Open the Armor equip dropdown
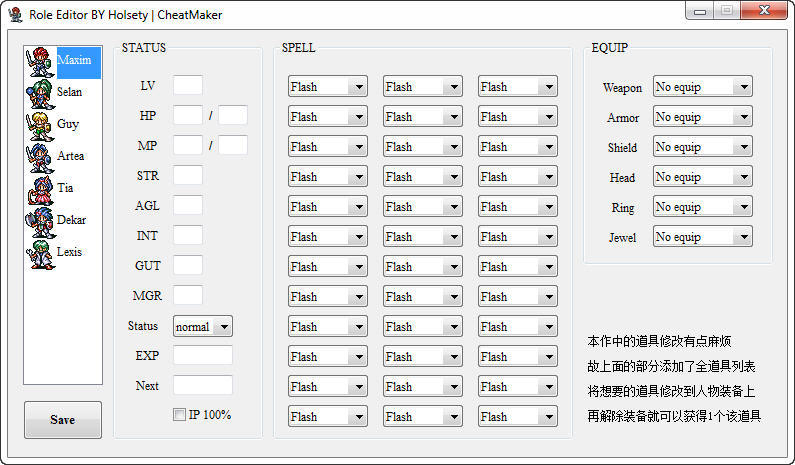The width and height of the screenshot is (795, 465). pyautogui.click(x=702, y=117)
